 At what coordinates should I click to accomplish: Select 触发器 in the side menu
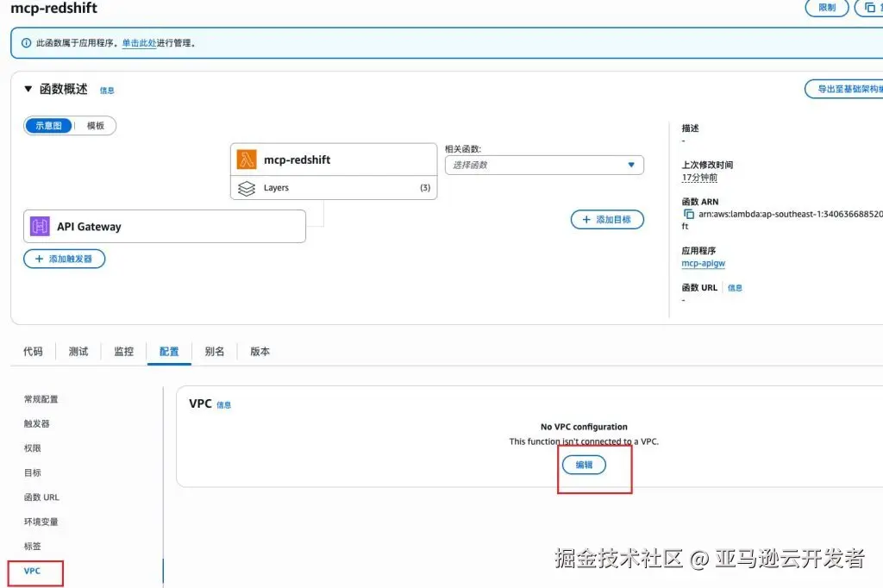(36, 423)
